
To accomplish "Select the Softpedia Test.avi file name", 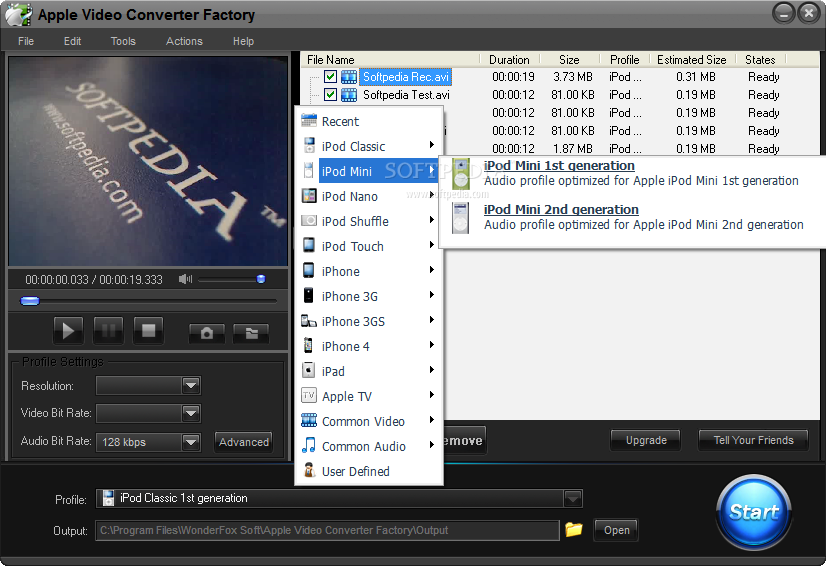I will tap(406, 95).
